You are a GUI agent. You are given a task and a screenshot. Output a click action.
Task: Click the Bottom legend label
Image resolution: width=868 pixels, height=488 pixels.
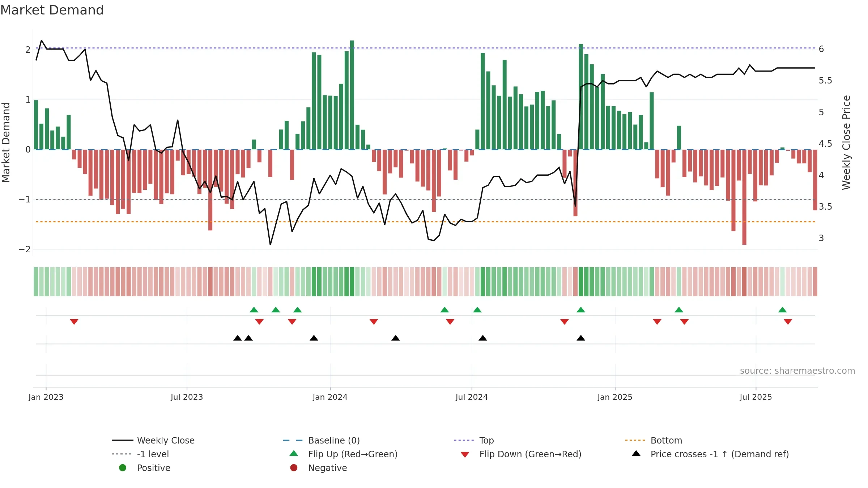[666, 440]
